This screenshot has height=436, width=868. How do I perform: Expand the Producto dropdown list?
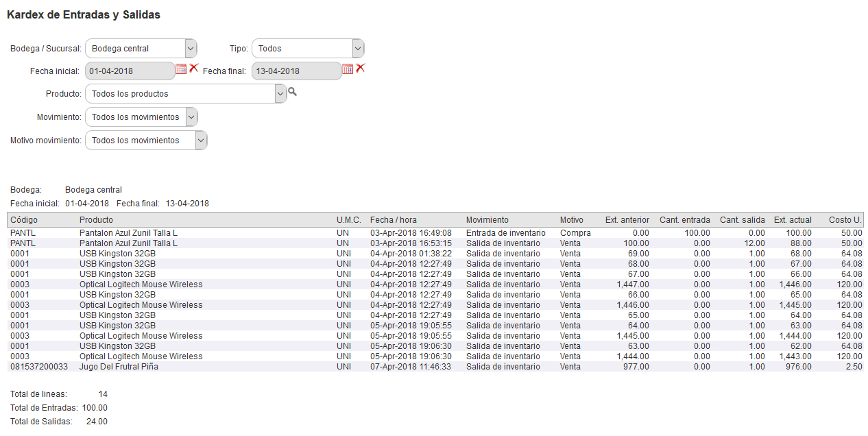pyautogui.click(x=280, y=94)
